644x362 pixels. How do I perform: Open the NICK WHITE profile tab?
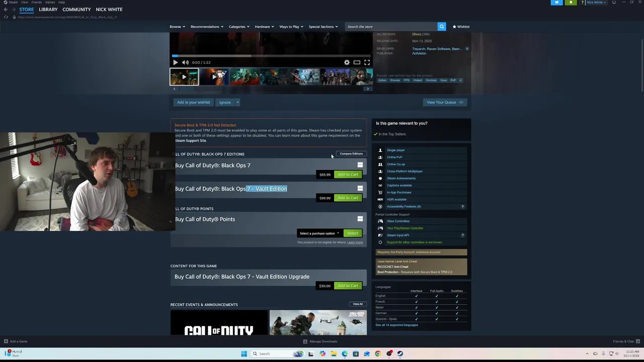click(109, 10)
